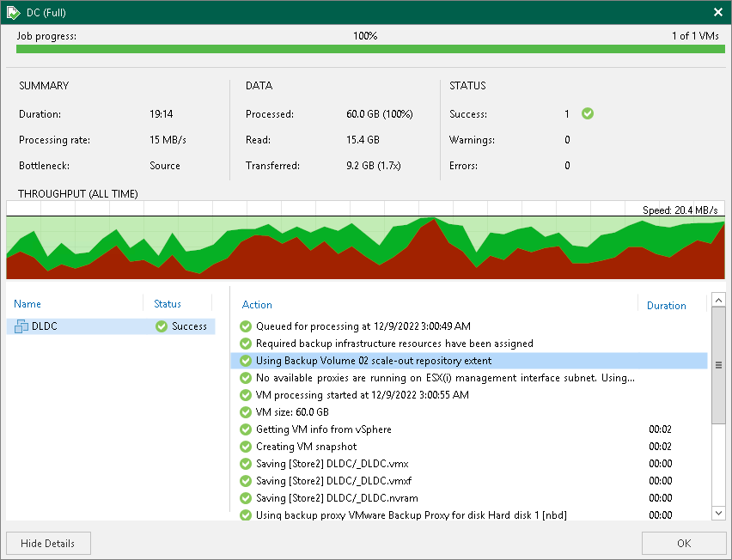Image resolution: width=732 pixels, height=560 pixels.
Task: Select the DLDC virtual machine icon
Action: (x=21, y=326)
